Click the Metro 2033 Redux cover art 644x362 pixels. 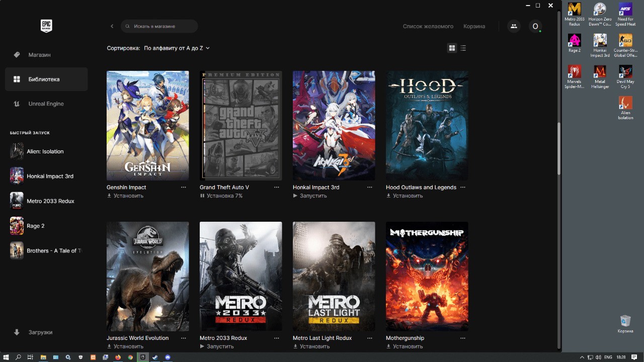pos(241,276)
